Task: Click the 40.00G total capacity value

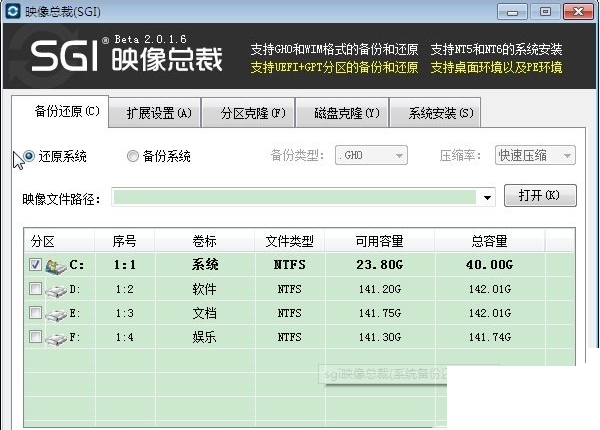Action: [489, 265]
